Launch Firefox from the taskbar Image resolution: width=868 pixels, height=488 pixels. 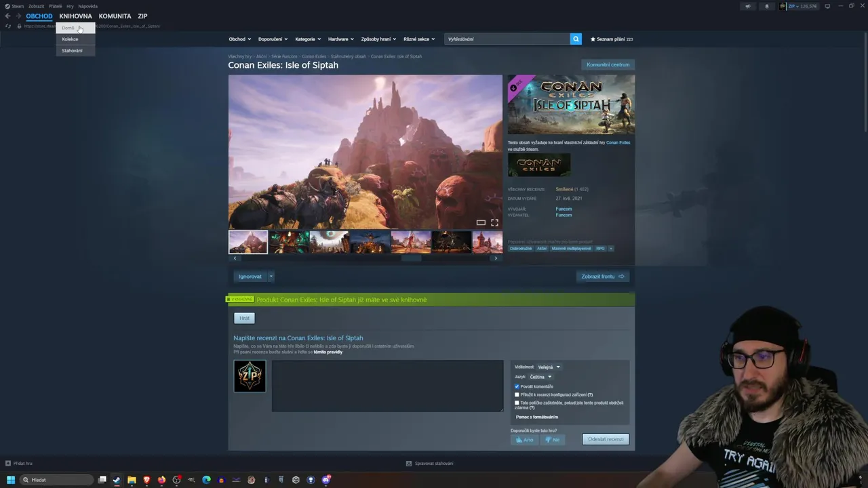161,480
